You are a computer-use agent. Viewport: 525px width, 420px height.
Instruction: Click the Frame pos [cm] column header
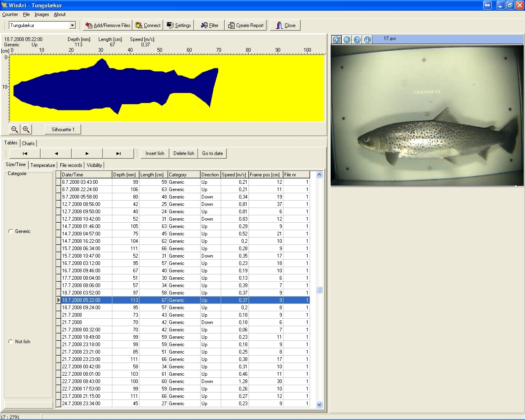point(266,175)
